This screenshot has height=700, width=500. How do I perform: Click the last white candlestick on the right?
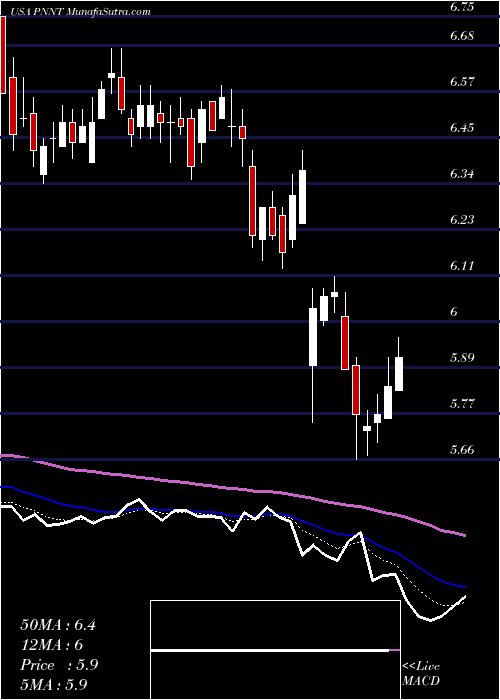399,374
